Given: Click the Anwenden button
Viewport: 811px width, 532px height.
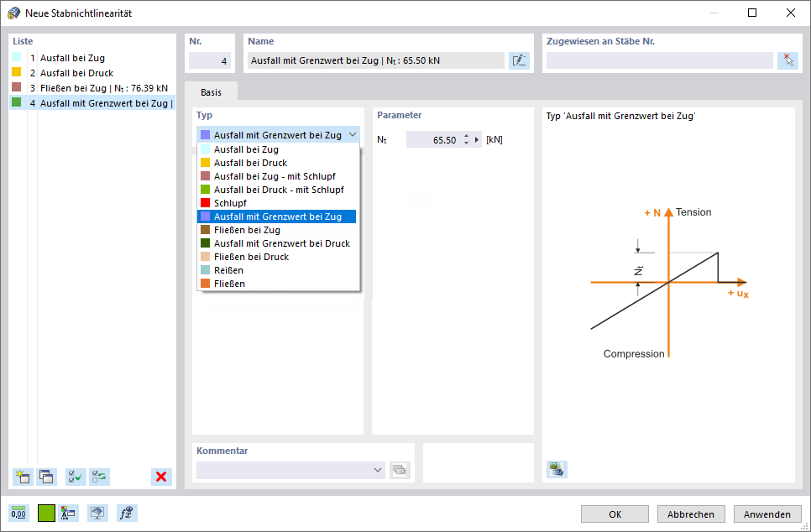Looking at the screenshot, I should [767, 514].
